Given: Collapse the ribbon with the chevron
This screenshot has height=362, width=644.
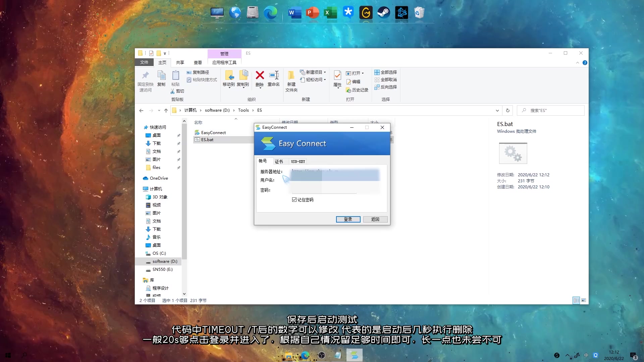Looking at the screenshot, I should coord(578,63).
